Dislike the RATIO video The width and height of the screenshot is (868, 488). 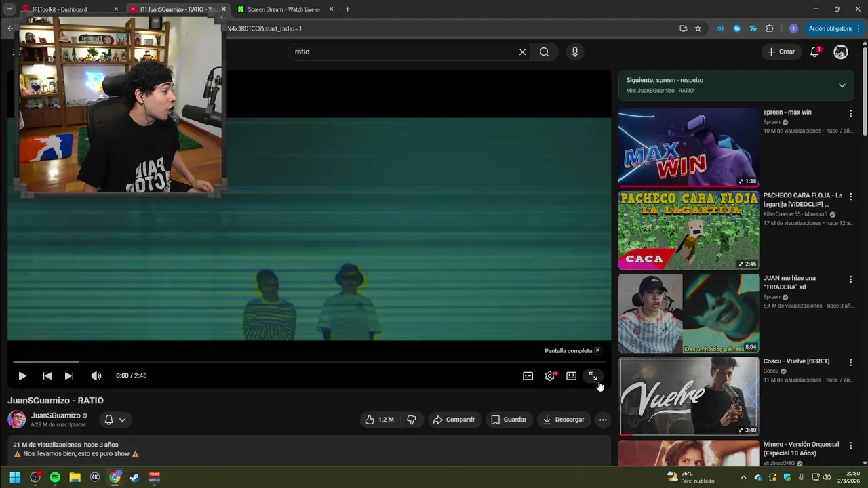click(412, 420)
